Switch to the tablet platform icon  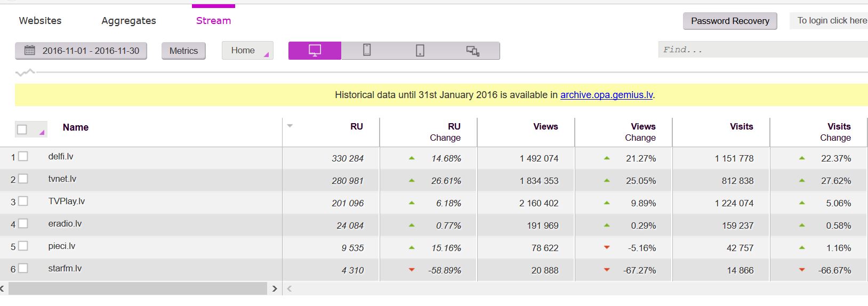point(420,51)
